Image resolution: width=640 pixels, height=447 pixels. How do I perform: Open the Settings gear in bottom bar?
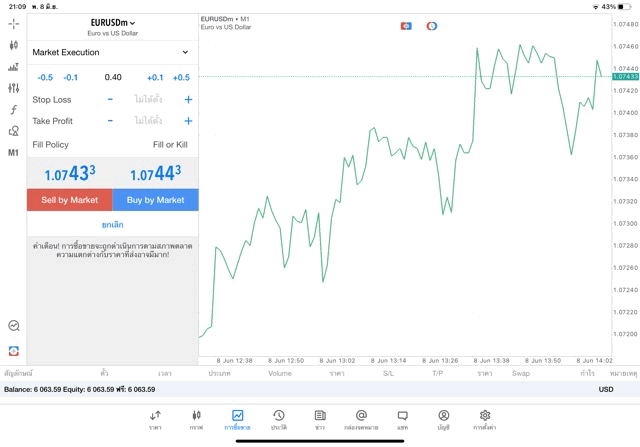(x=485, y=419)
